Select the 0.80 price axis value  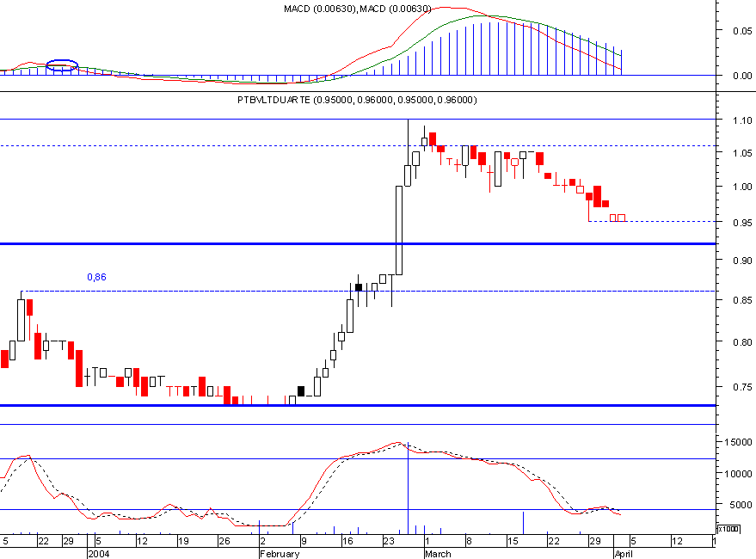[742, 342]
